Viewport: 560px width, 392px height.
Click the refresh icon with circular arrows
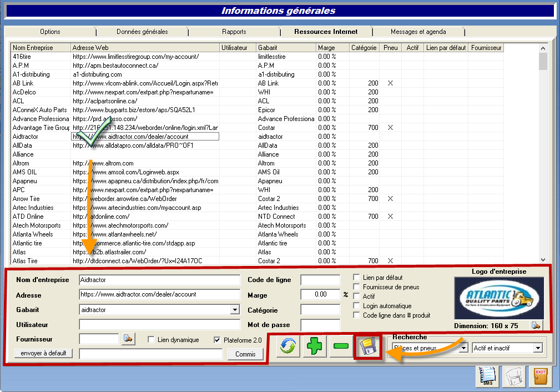point(288,346)
